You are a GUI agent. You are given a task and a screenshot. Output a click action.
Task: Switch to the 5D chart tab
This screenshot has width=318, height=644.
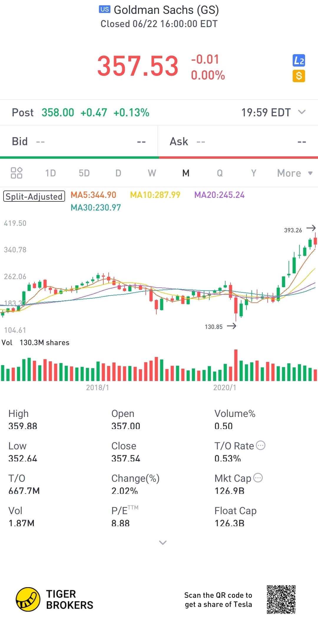[84, 173]
